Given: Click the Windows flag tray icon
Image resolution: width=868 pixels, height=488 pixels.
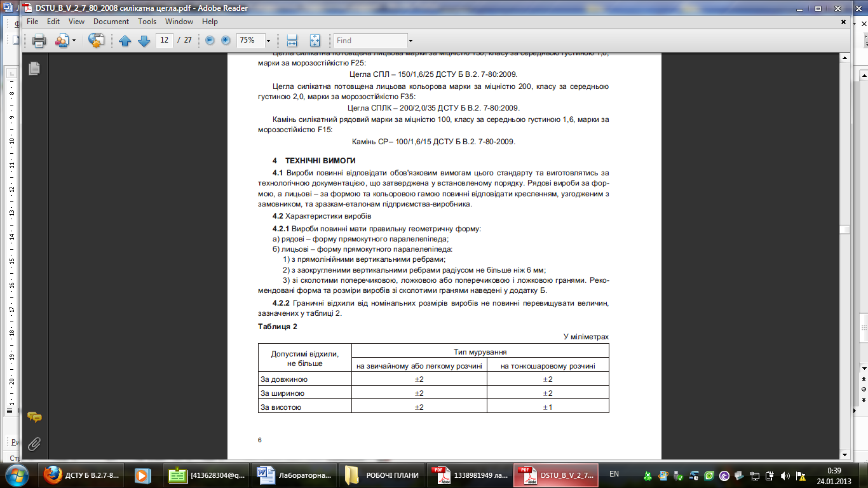Looking at the screenshot, I should pyautogui.click(x=663, y=476).
